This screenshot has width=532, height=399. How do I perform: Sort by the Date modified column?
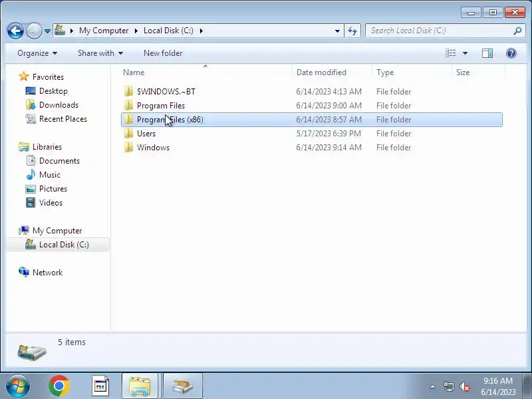(x=332, y=72)
